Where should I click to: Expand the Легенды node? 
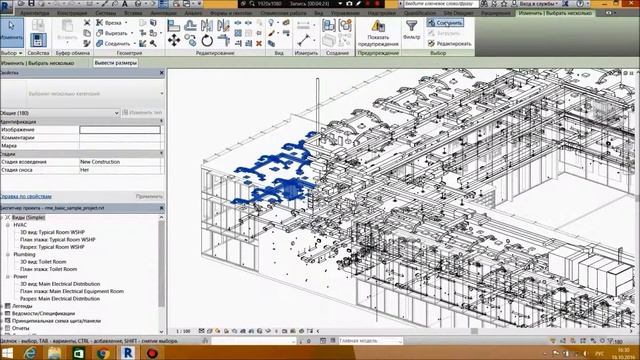point(2,306)
